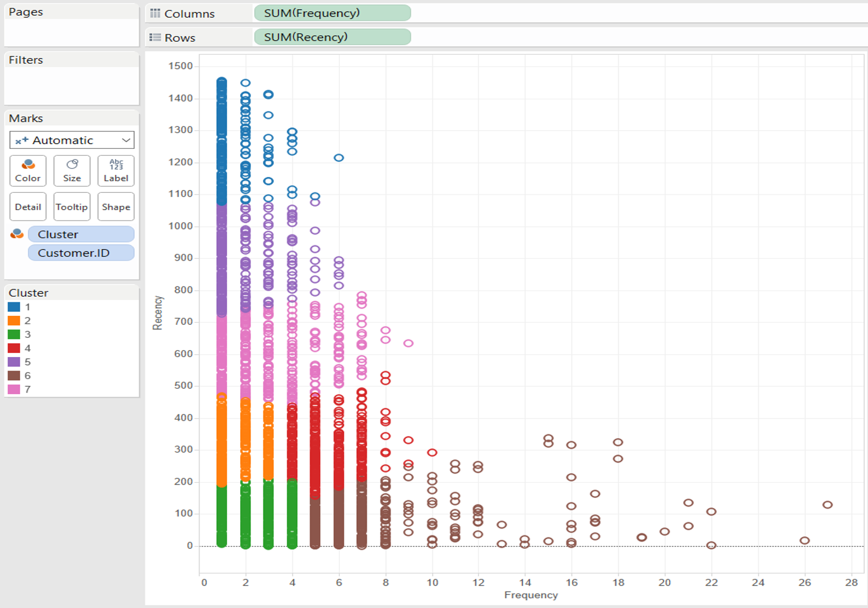Select the SUM(Frequency) pill on Columns
868x608 pixels.
tap(333, 13)
